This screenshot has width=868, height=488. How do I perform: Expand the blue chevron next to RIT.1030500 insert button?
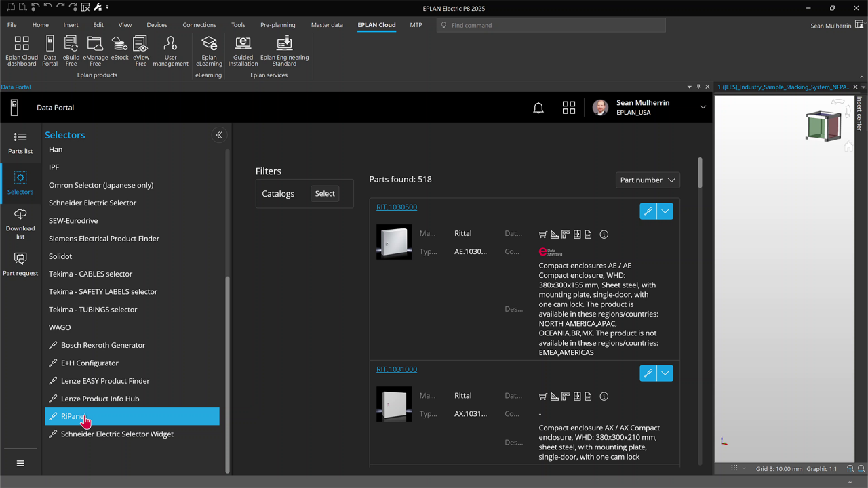point(665,211)
